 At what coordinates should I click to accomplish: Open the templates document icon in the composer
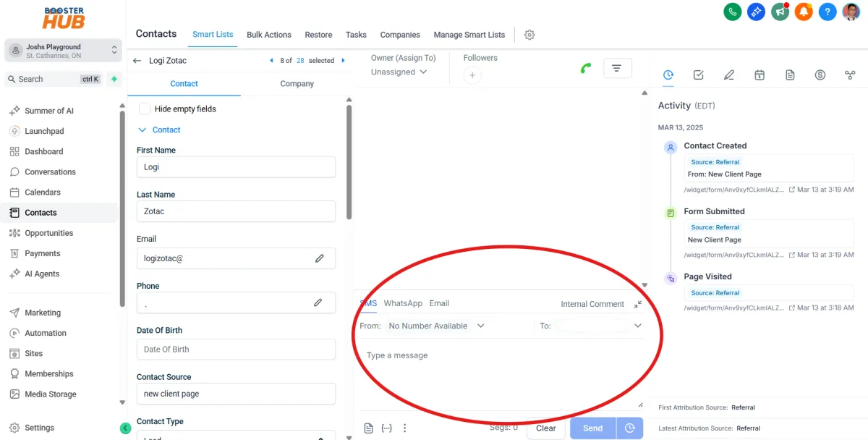point(368,428)
